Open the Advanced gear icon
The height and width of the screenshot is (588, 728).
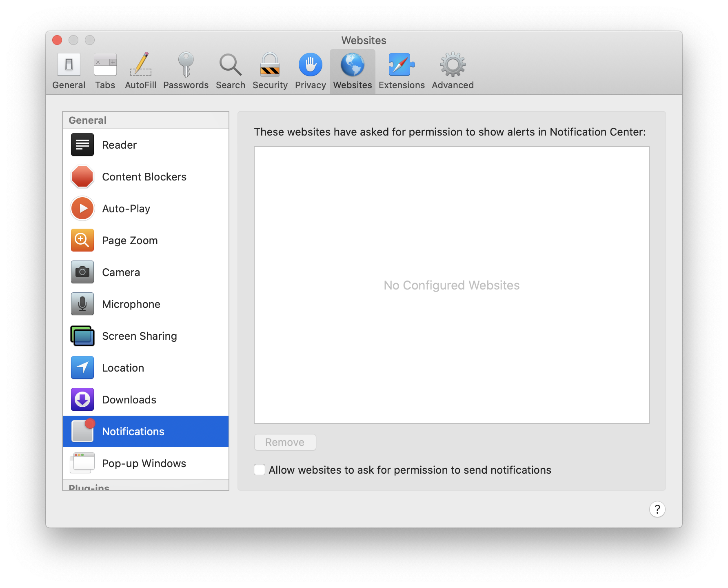point(453,65)
